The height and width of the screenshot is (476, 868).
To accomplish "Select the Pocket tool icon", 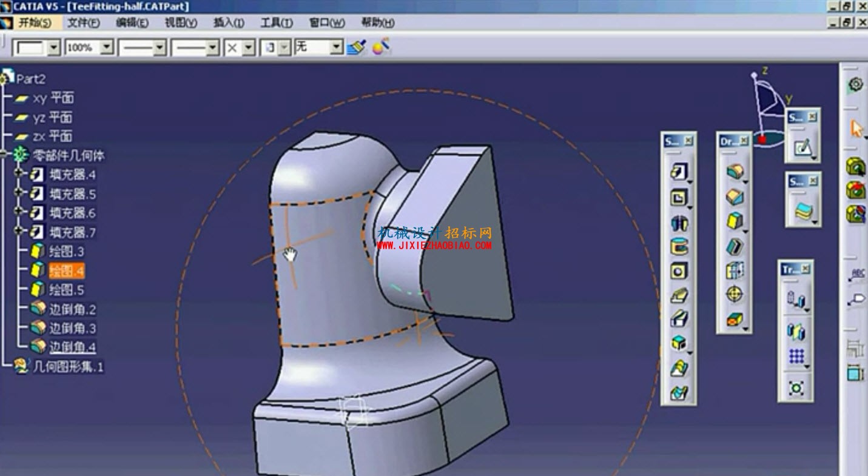I will tap(679, 198).
